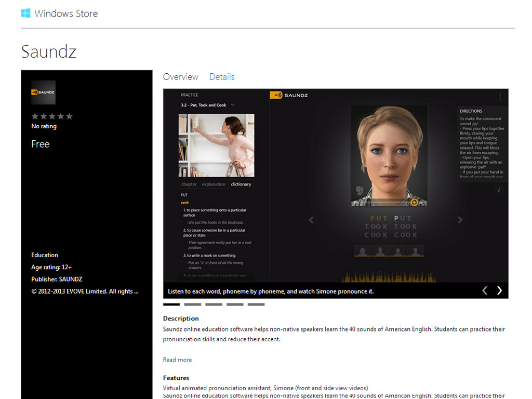Click the woman reaching bookshelf thumbnail
The width and height of the screenshot is (532, 399).
coord(216,145)
